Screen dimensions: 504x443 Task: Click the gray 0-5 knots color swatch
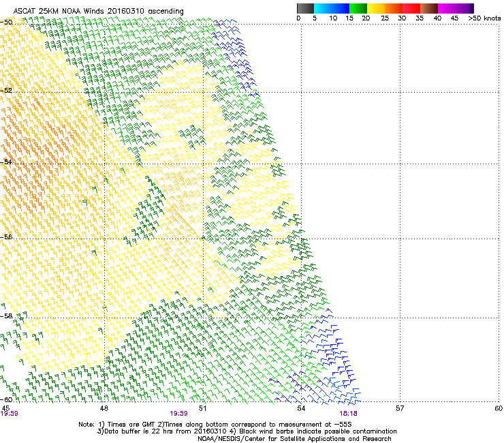pos(305,8)
